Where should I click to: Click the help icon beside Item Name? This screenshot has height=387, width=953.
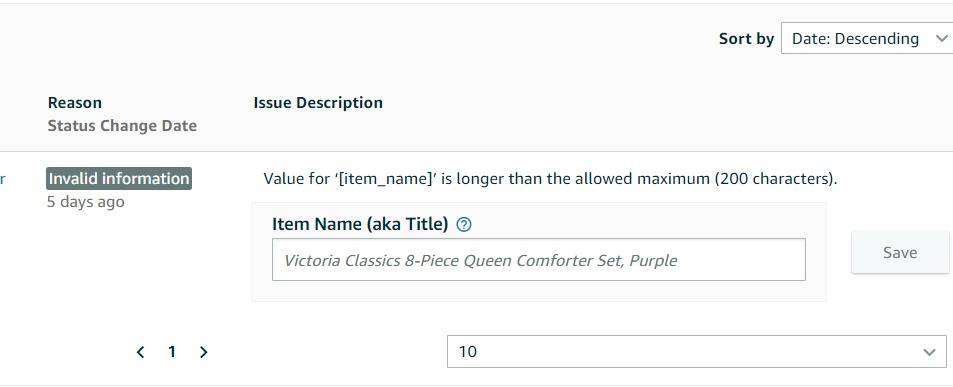point(464,225)
